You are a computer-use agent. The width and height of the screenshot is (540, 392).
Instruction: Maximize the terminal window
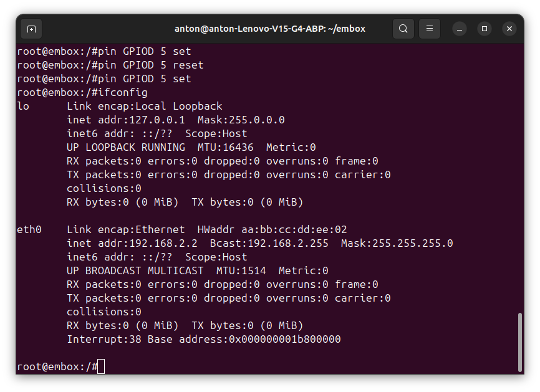click(x=485, y=29)
